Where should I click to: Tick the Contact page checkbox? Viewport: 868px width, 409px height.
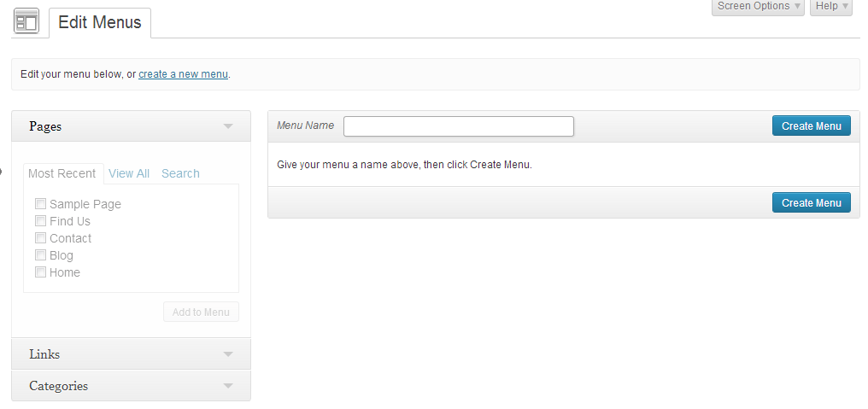pos(40,238)
